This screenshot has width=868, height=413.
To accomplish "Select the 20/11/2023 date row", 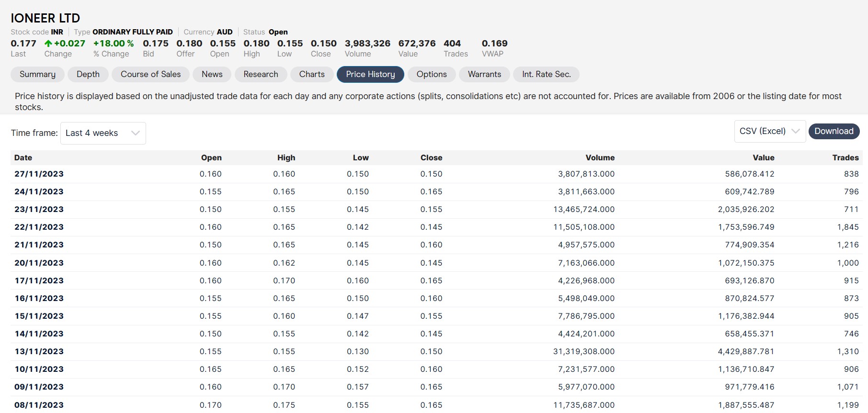I will 436,263.
